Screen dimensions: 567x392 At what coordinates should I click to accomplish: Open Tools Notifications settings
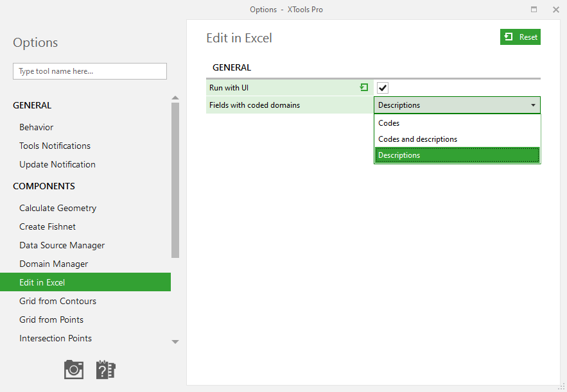[x=55, y=146]
